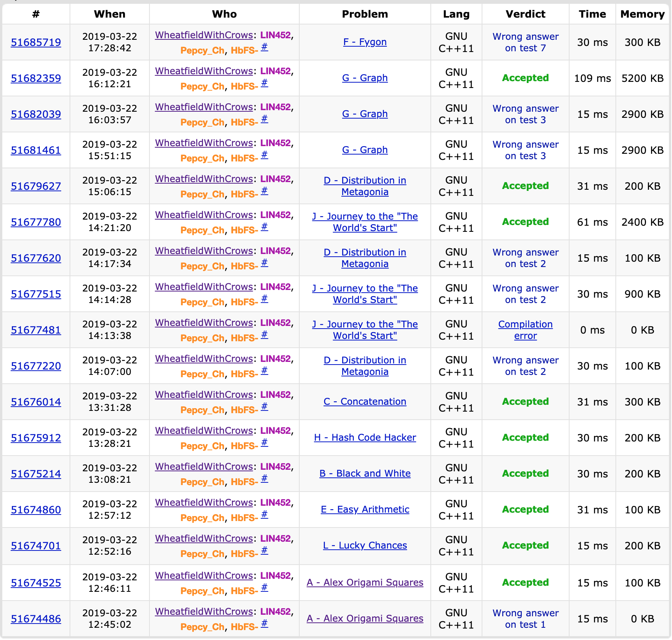Click the # team link in row 51679627

[264, 191]
